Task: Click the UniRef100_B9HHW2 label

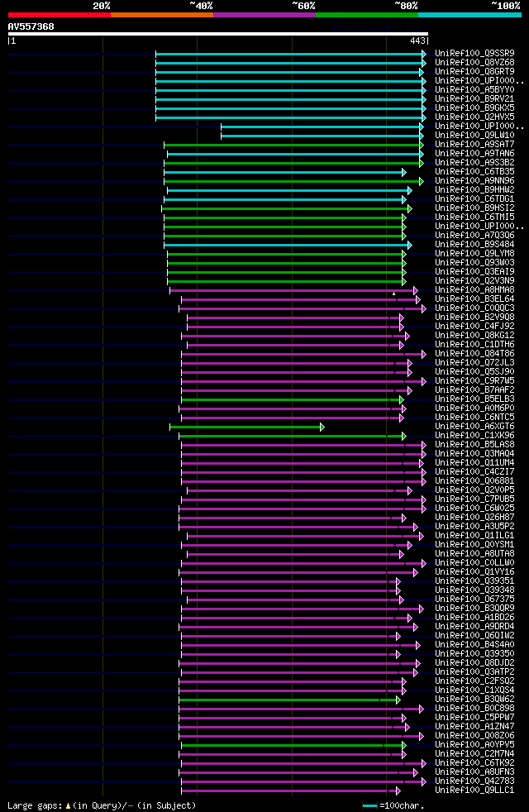Action: (x=474, y=190)
